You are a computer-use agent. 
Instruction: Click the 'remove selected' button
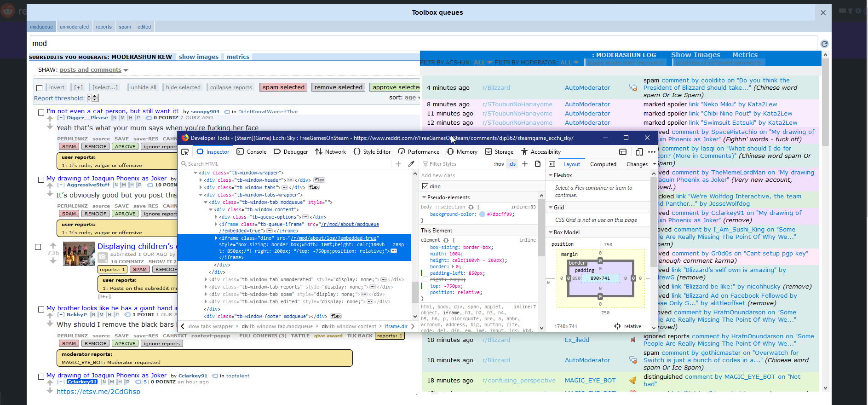tap(339, 87)
